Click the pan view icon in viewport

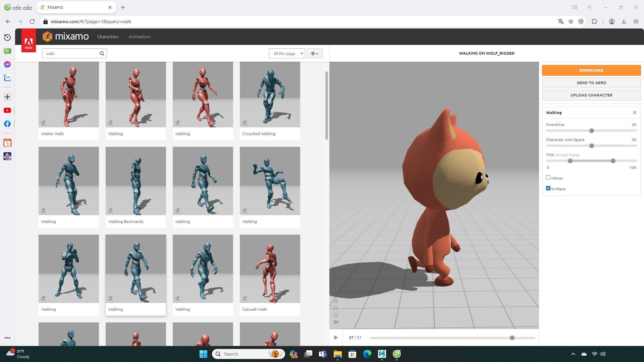[336, 301]
